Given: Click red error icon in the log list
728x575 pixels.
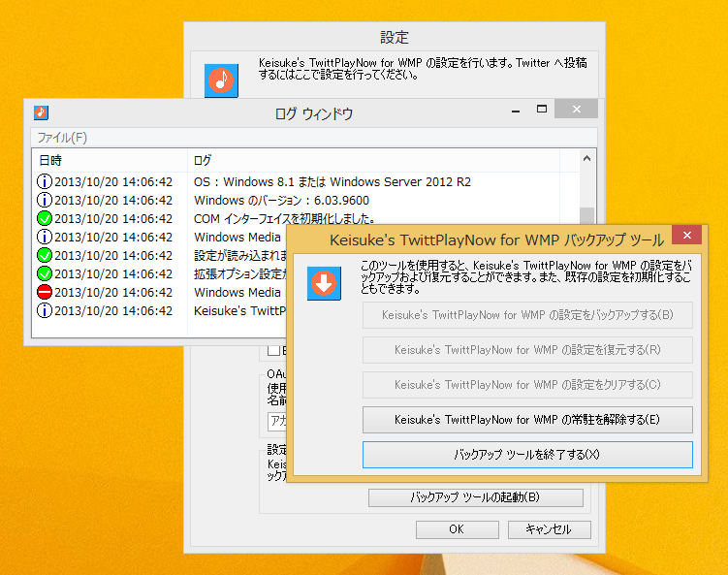Looking at the screenshot, I should [x=45, y=292].
